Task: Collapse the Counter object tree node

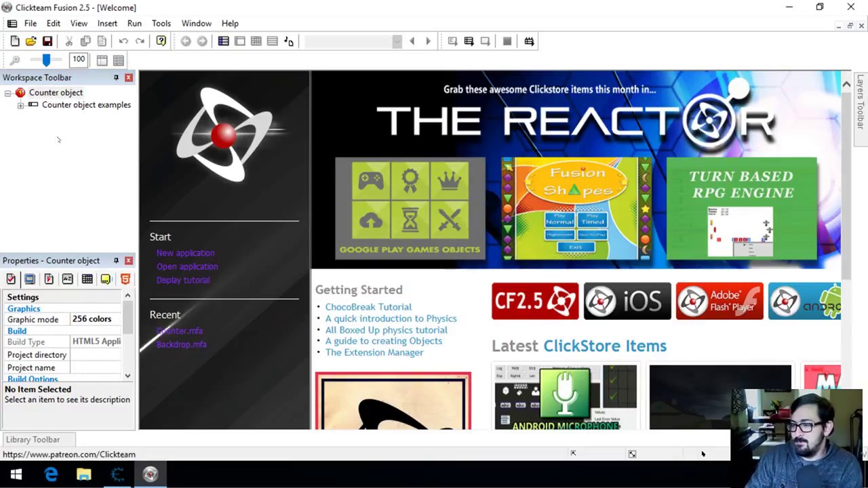Action: tap(8, 93)
